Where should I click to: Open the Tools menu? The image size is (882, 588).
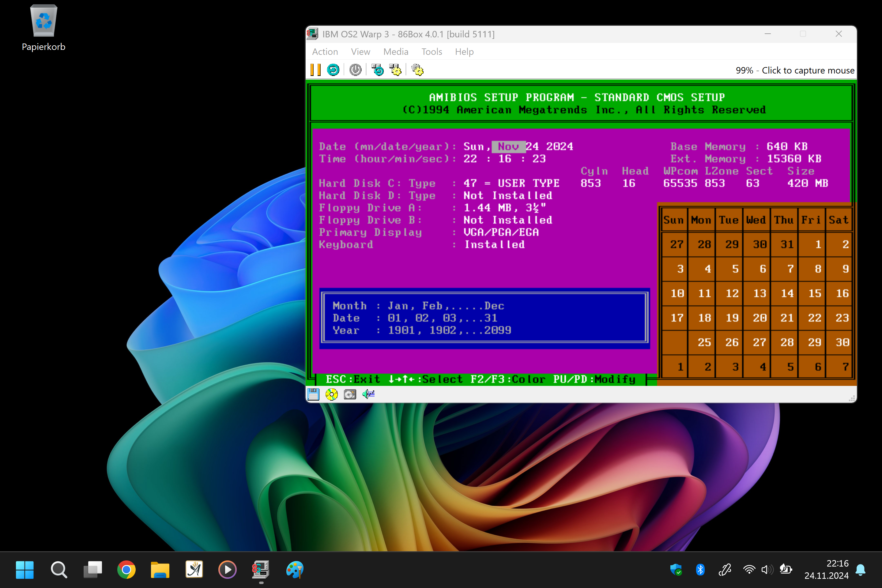pos(432,52)
